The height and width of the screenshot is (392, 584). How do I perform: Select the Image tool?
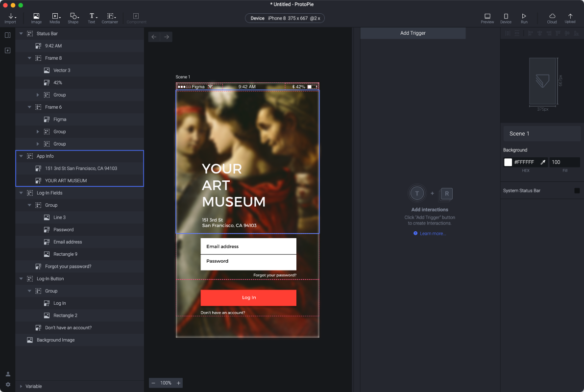(36, 18)
